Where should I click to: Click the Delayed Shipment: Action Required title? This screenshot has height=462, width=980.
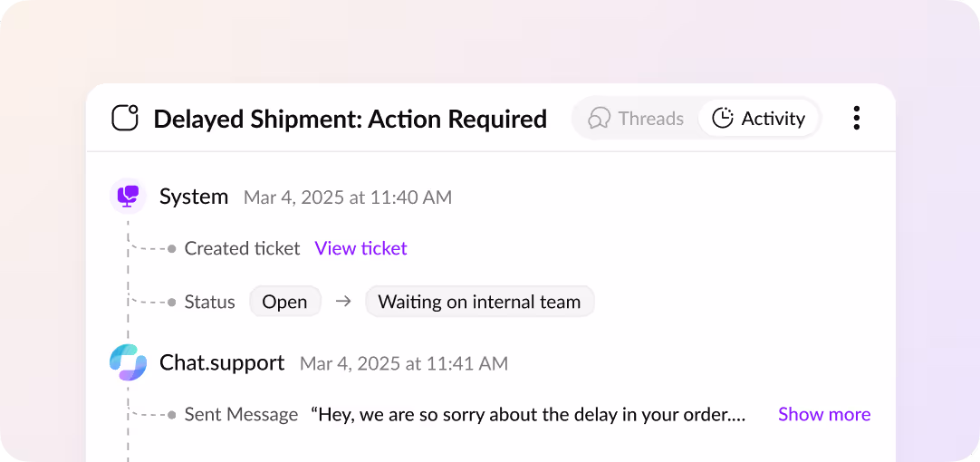point(350,118)
